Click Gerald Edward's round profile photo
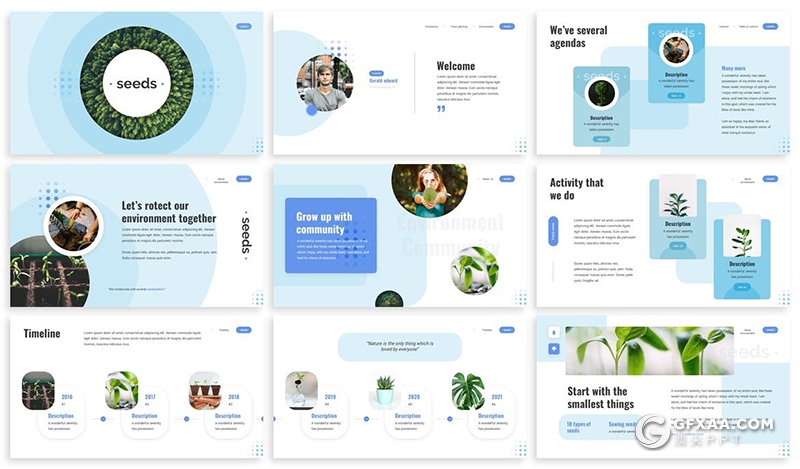Viewport: 800px width, 469px height. (x=325, y=83)
